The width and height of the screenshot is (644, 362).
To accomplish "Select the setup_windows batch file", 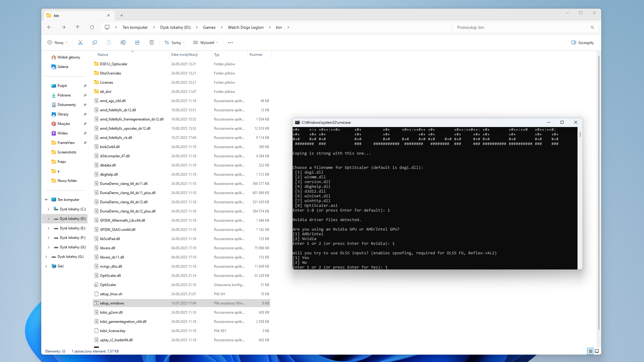I will tap(182, 303).
